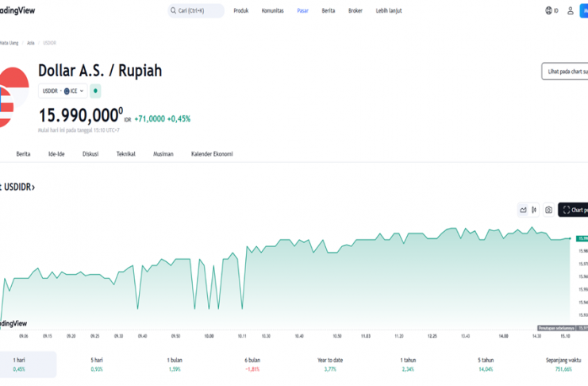Click the green market status indicator
The width and height of the screenshot is (588, 386).
95,91
